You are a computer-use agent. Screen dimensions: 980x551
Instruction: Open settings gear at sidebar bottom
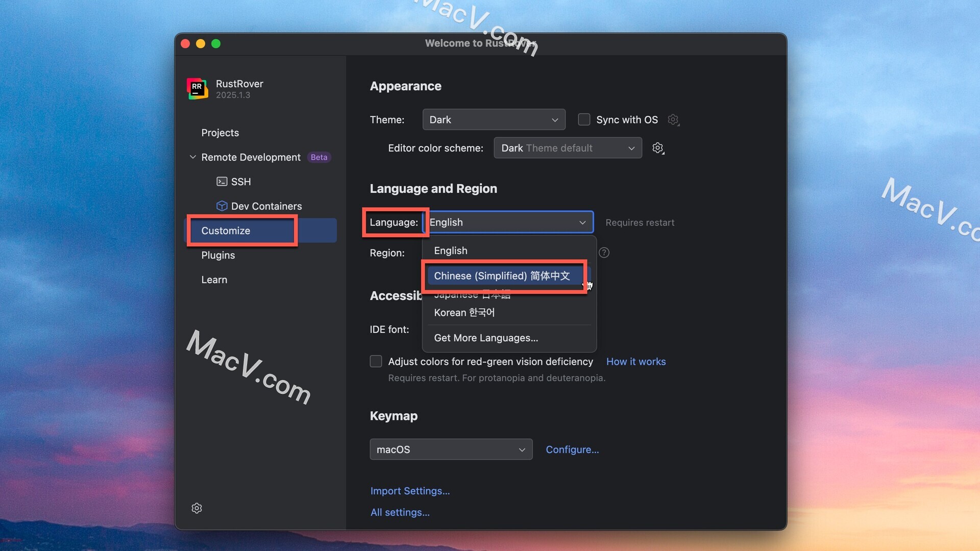pos(197,508)
